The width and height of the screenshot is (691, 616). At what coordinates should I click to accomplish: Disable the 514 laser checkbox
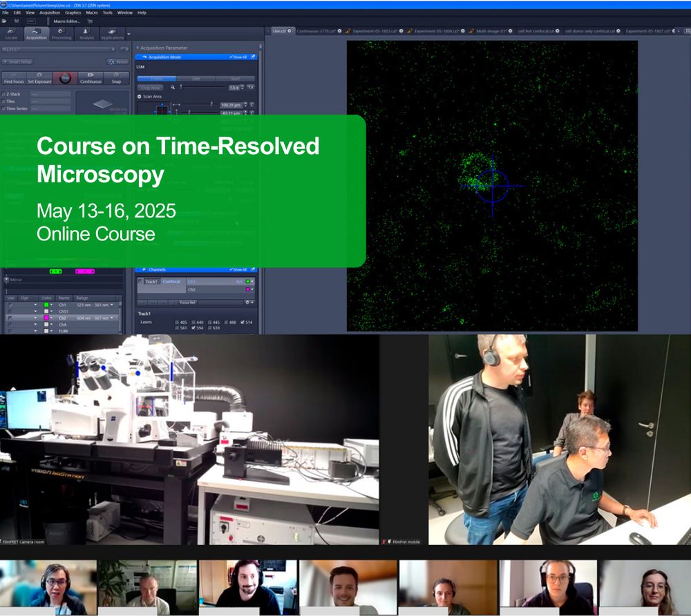(243, 323)
